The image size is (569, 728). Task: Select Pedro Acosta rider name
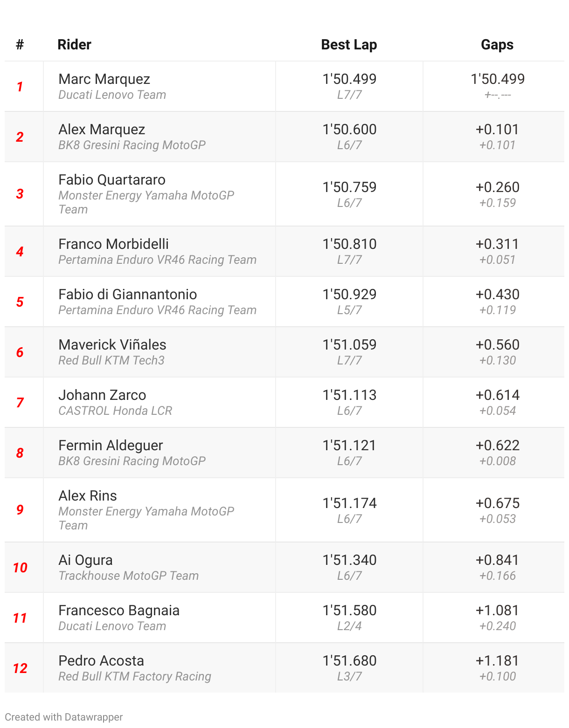point(101,661)
